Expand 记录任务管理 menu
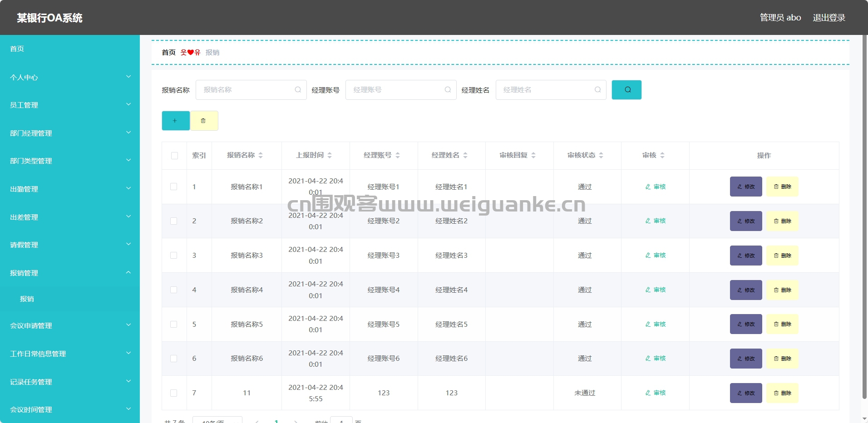This screenshot has width=868, height=423. tap(70, 382)
